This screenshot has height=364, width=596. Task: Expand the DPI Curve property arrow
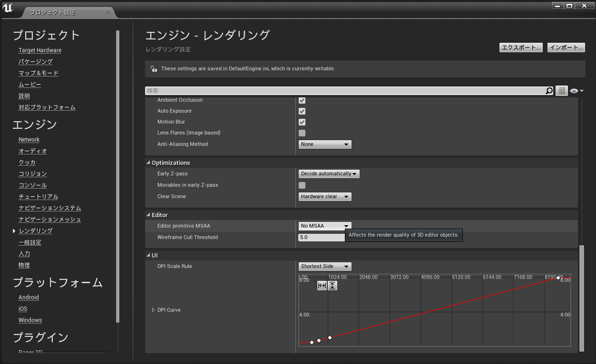click(x=153, y=310)
